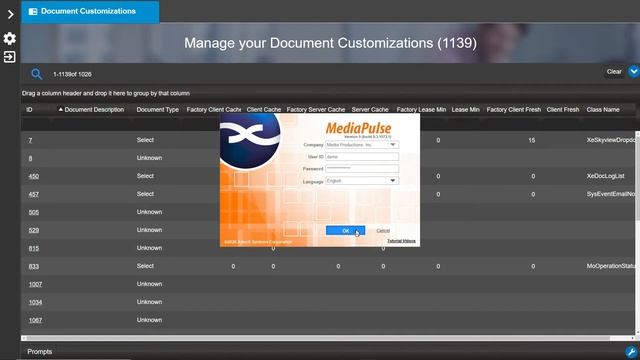
Task: Sort by the ID column header
Action: click(29, 110)
